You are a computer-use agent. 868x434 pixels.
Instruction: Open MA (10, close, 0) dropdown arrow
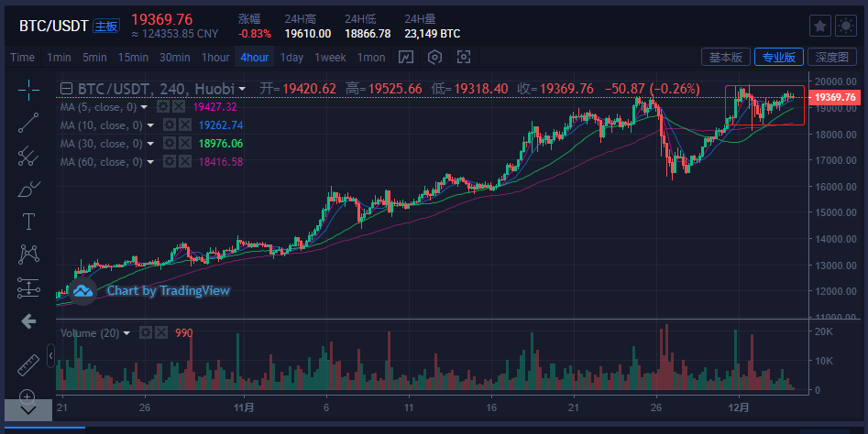(150, 125)
